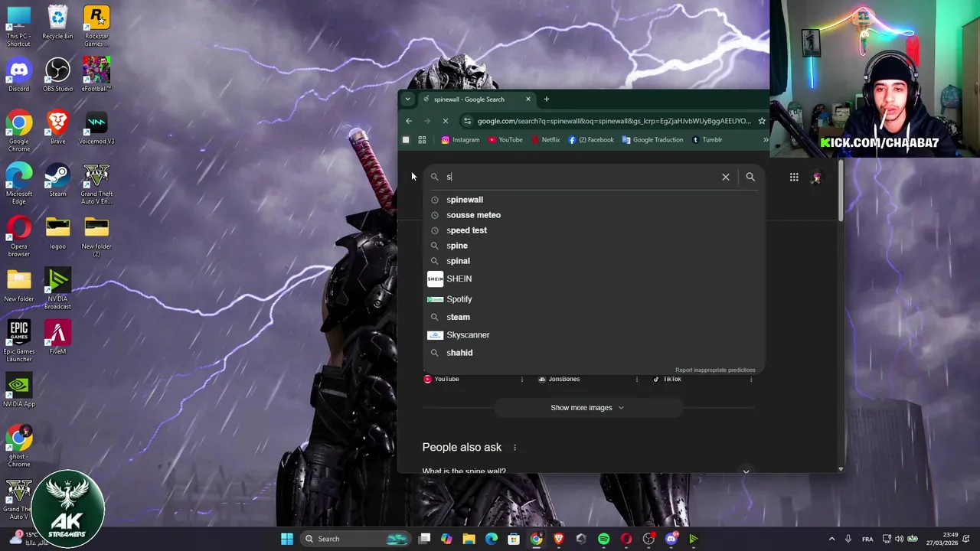Image resolution: width=980 pixels, height=551 pixels.
Task: Open Grand Theft Auto V Enhanced shortcut
Action: click(x=96, y=184)
